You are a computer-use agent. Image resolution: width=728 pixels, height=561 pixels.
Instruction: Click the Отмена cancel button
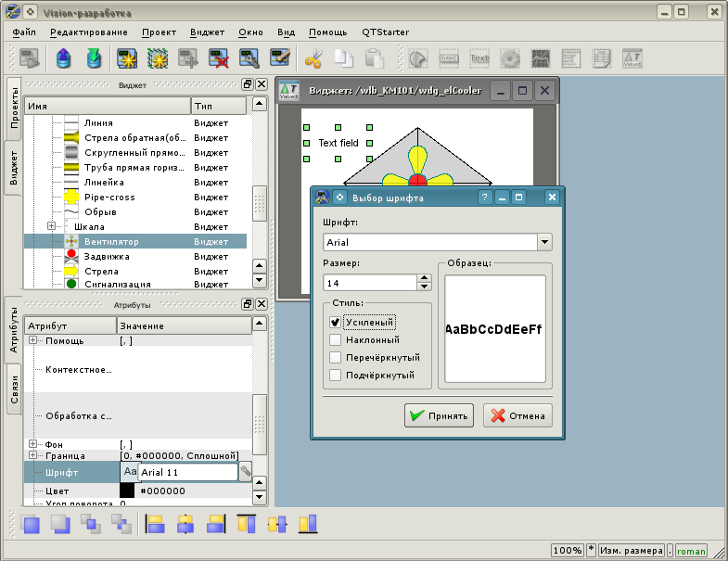[x=517, y=415]
